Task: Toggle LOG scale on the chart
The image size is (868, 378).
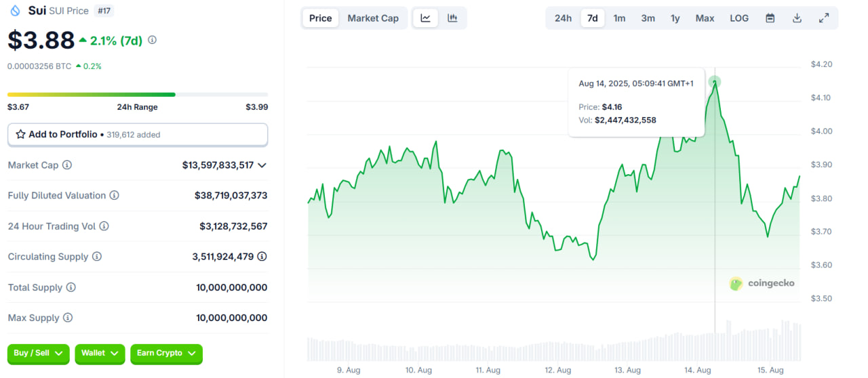Action: tap(739, 18)
